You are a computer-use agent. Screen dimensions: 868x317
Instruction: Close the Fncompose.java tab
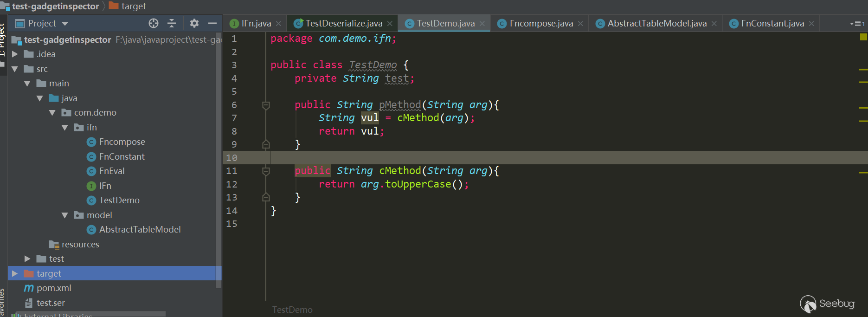(x=580, y=24)
